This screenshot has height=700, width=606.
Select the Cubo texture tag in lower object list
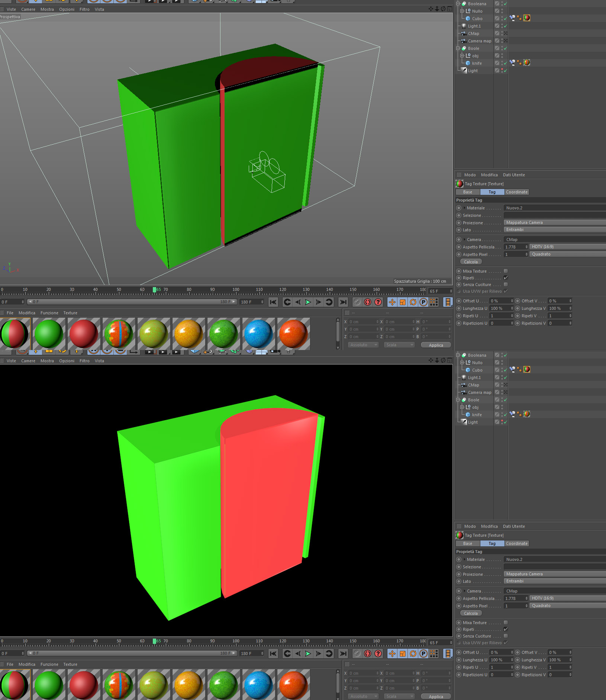[527, 369]
